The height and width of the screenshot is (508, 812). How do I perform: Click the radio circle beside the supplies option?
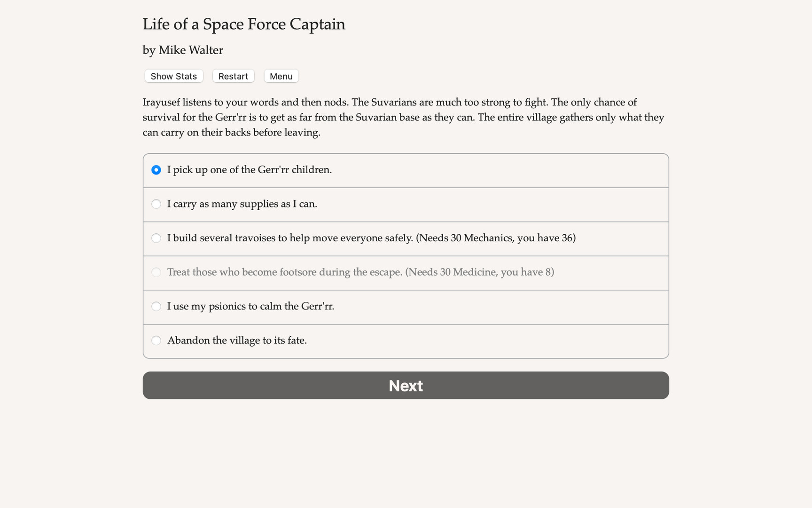click(x=156, y=204)
